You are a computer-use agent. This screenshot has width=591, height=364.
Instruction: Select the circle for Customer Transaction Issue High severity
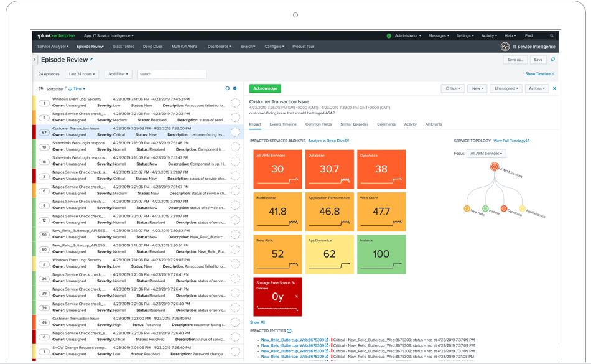pyautogui.click(x=235, y=322)
